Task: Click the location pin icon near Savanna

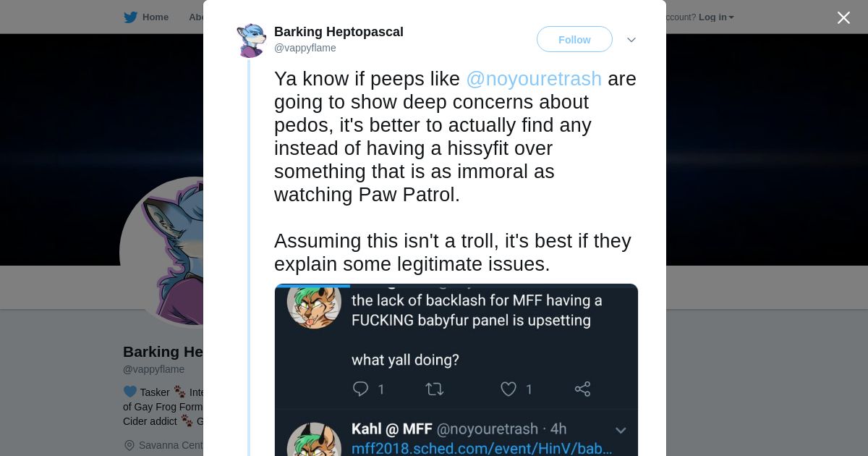Action: pos(129,445)
